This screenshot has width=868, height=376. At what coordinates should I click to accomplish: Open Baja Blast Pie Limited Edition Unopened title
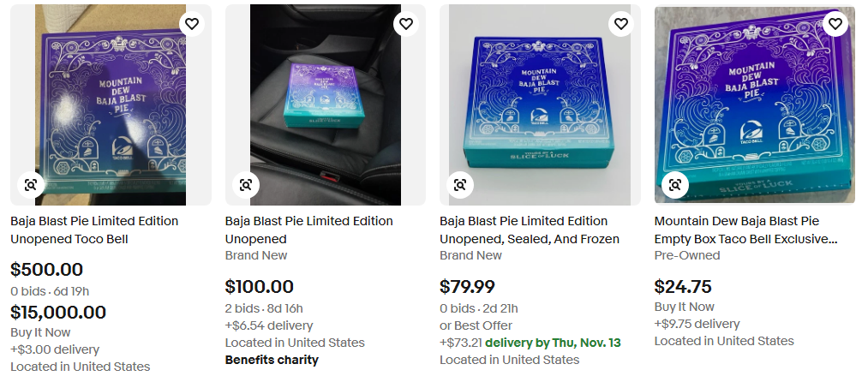(x=308, y=230)
